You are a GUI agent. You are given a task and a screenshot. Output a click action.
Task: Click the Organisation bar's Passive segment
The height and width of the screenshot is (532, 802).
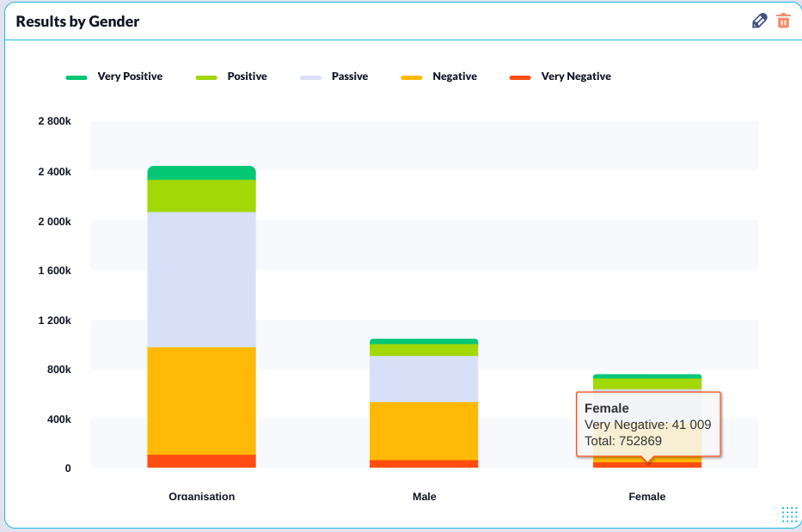(x=201, y=279)
